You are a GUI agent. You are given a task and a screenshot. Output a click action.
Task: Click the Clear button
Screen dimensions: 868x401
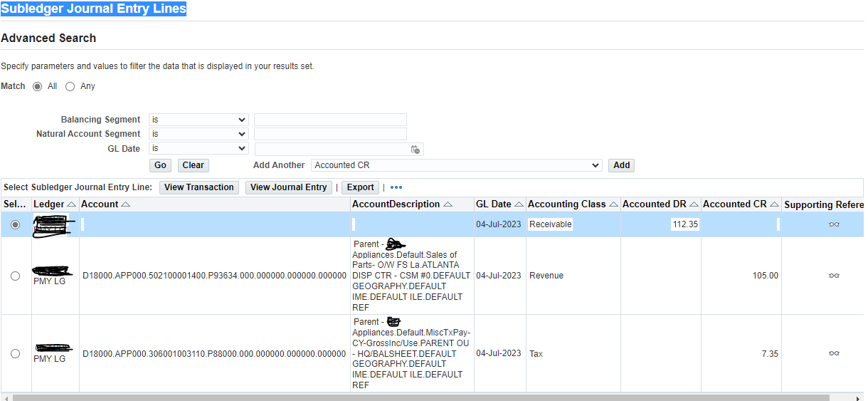193,165
